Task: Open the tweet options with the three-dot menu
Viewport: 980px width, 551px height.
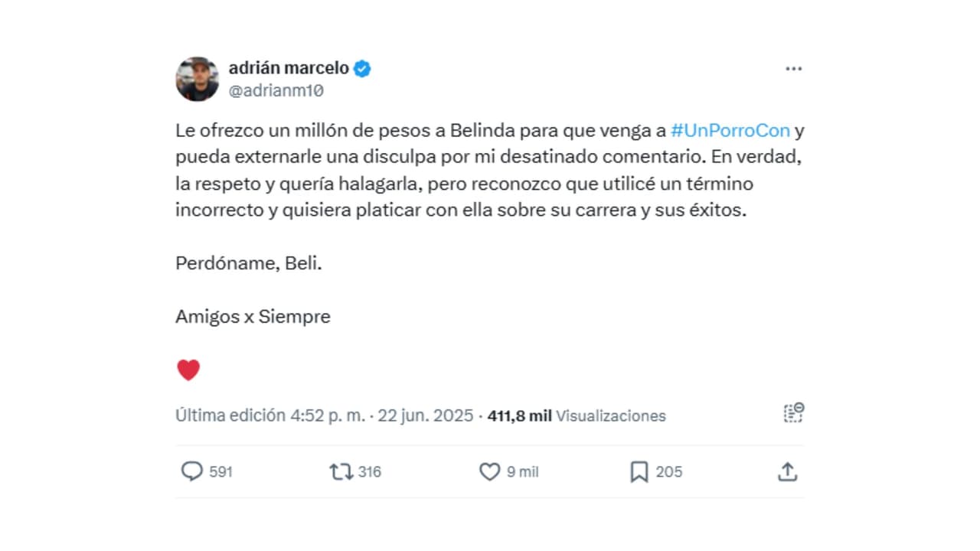Action: pos(793,68)
